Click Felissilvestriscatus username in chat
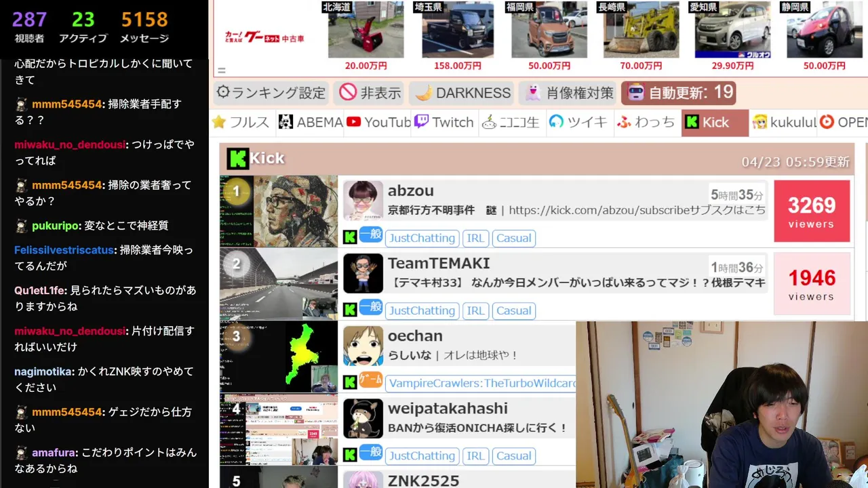This screenshot has width=868, height=488. click(x=64, y=250)
